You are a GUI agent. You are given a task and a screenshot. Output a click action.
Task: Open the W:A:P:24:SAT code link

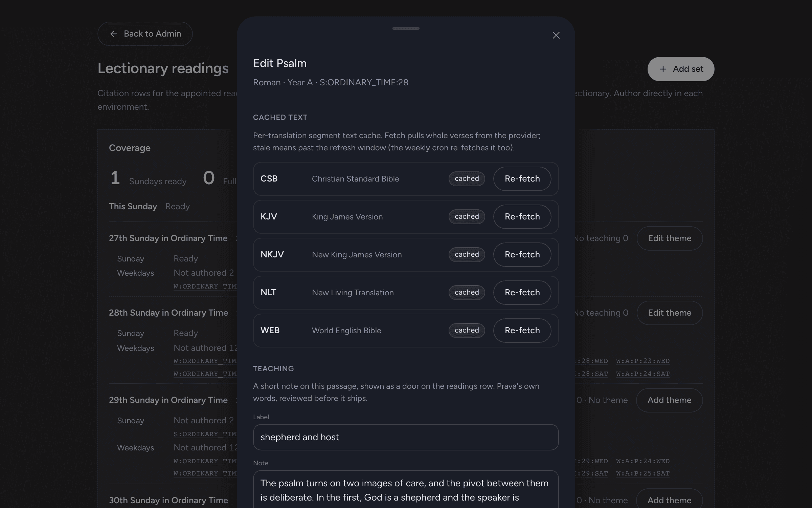click(x=643, y=374)
